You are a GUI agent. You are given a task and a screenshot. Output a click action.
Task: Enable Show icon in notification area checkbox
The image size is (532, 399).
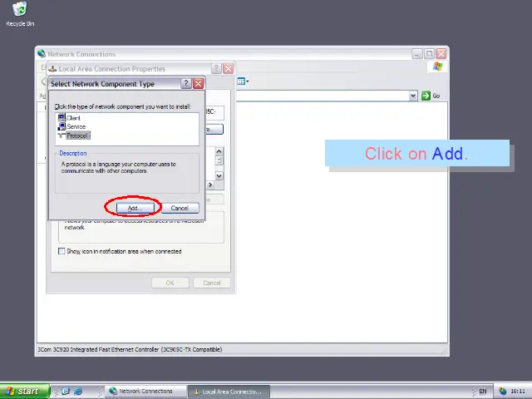coord(62,251)
